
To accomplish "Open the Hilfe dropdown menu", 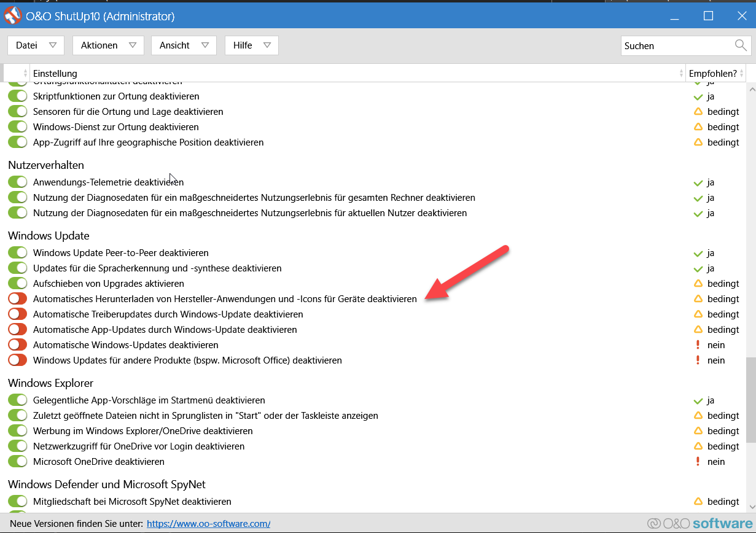I will coord(252,45).
